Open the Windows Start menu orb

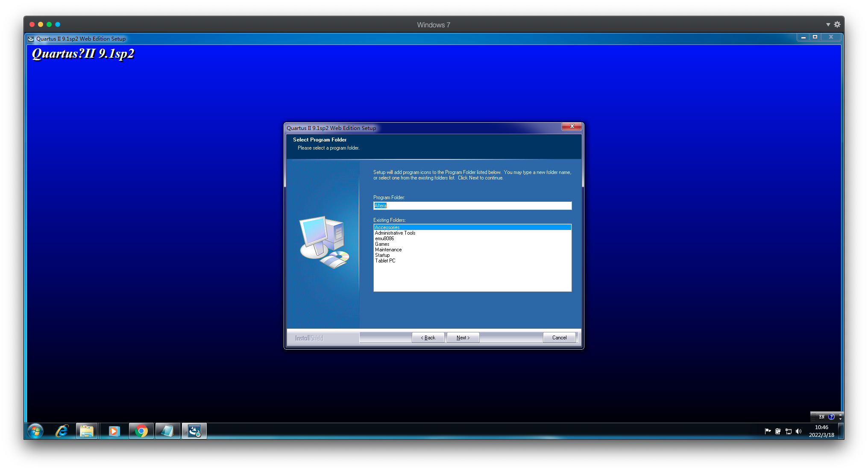[35, 431]
